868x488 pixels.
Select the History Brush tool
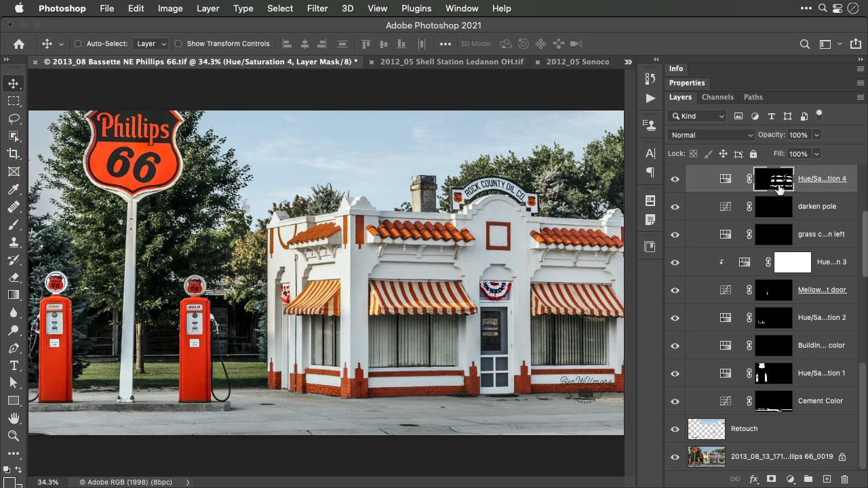(14, 260)
